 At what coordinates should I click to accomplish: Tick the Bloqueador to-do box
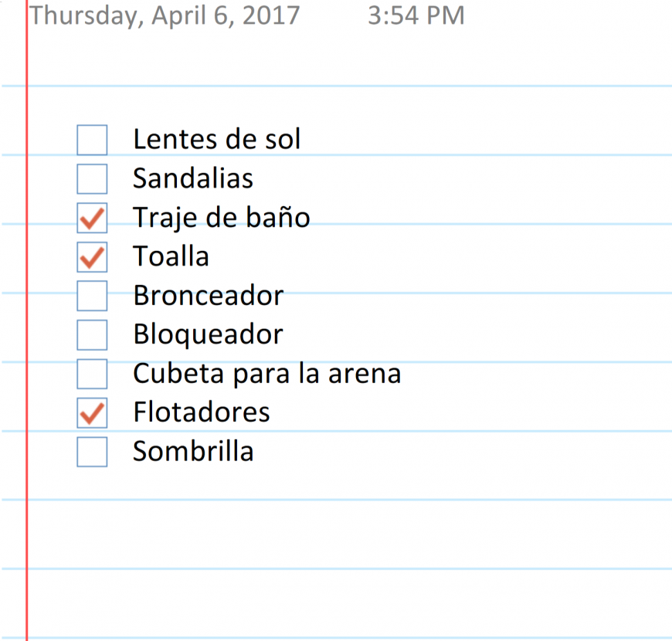point(92,334)
